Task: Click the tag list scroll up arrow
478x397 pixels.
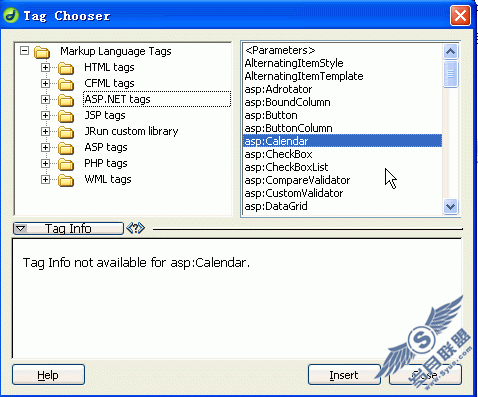Action: click(451, 51)
